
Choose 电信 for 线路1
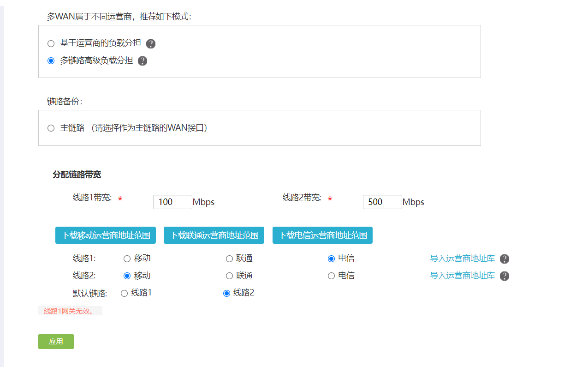[x=331, y=259]
